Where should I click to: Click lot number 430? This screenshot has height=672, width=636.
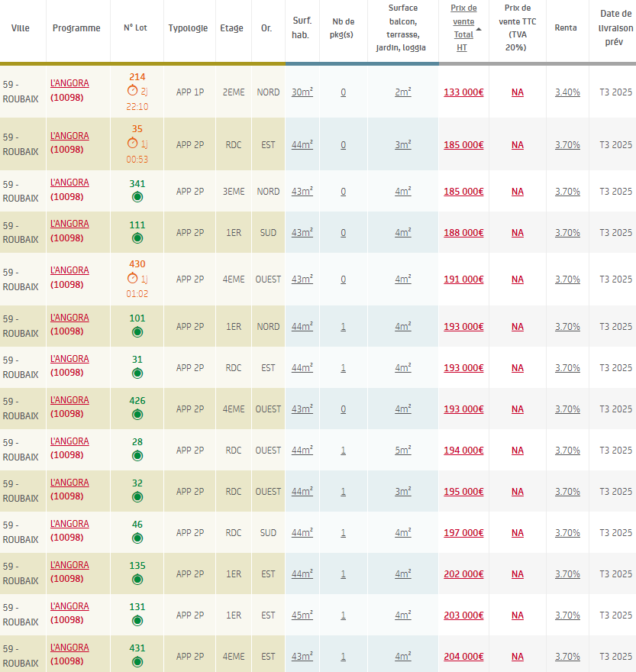point(137,264)
